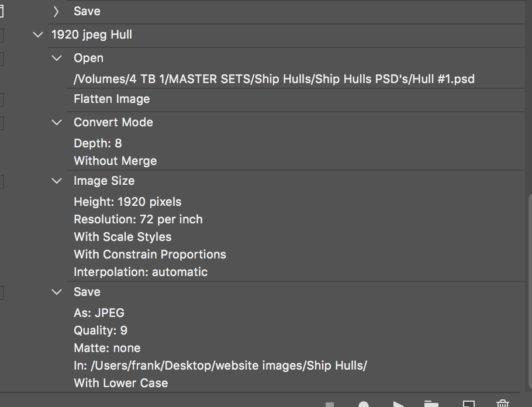Expand the collapsed Save action at top

click(x=56, y=11)
